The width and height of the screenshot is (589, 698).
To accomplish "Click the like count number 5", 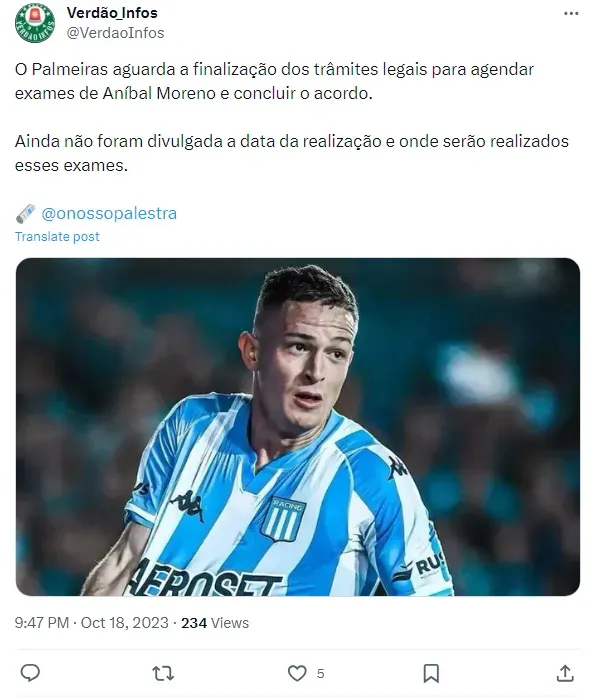I will (321, 674).
